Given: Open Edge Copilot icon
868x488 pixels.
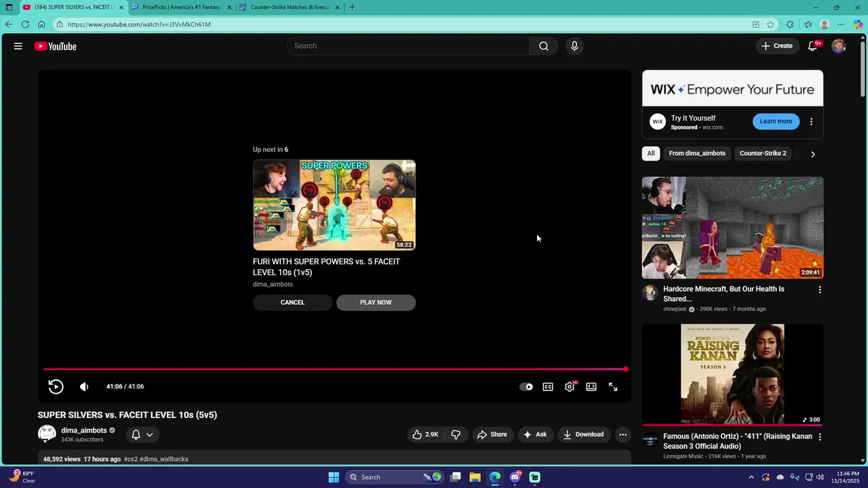Looking at the screenshot, I should [858, 24].
